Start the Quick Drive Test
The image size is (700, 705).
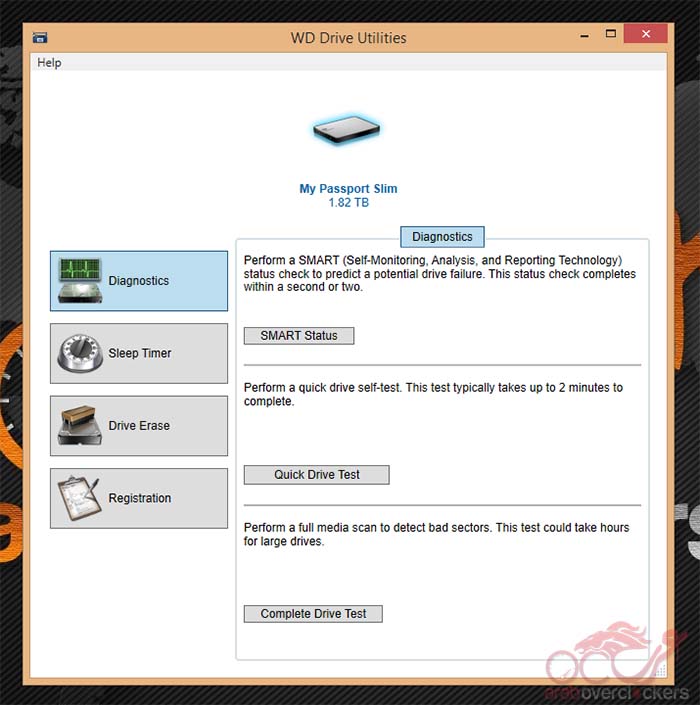pyautogui.click(x=317, y=475)
